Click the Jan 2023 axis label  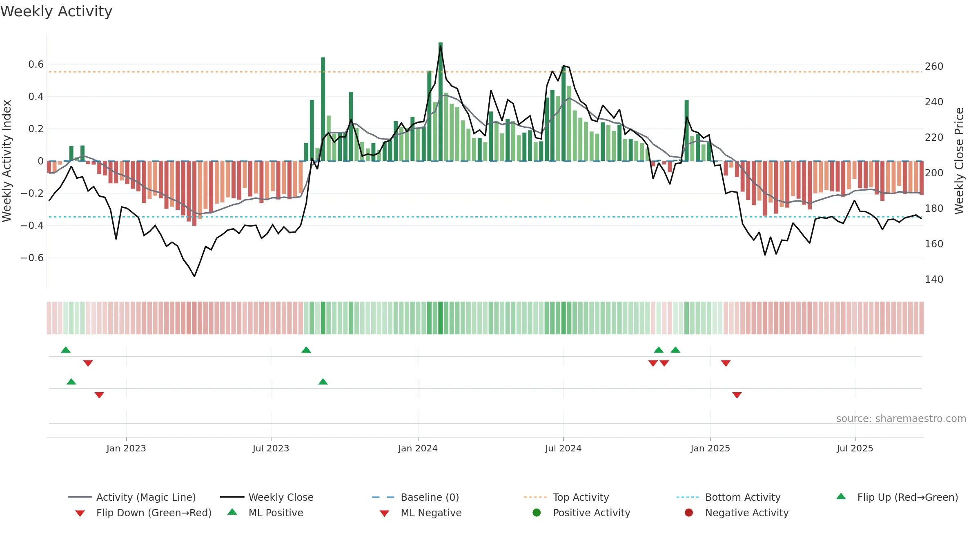[x=126, y=448]
